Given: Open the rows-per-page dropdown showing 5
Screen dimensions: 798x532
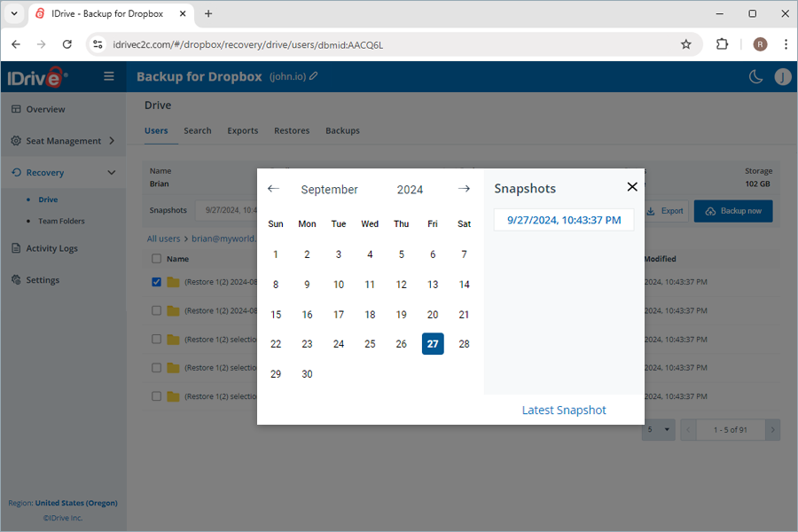Looking at the screenshot, I should pyautogui.click(x=658, y=429).
